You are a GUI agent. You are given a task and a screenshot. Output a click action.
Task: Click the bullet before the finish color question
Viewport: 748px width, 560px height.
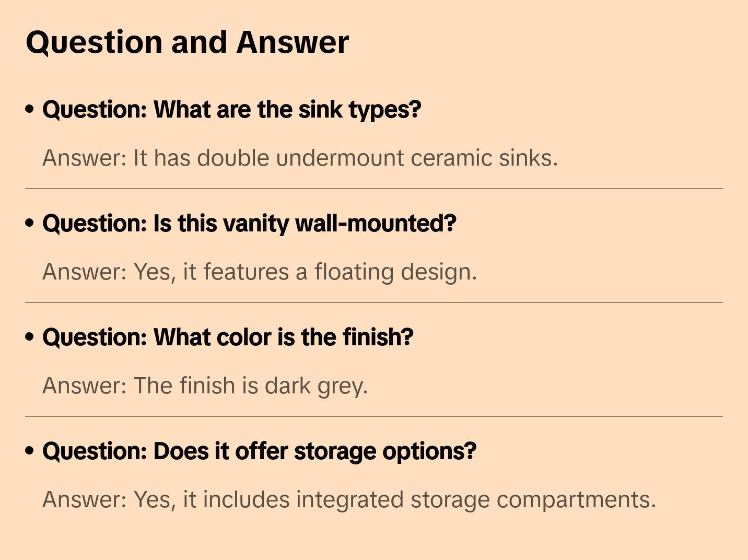30,337
